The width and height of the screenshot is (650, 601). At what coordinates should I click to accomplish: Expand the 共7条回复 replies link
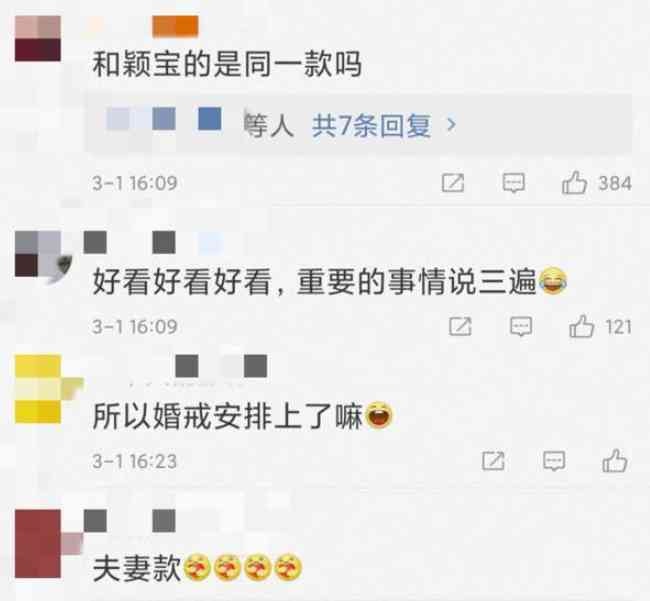371,126
